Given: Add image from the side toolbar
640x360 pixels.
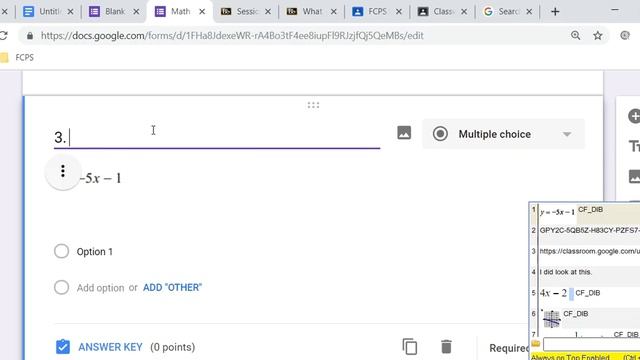Looking at the screenshot, I should (634, 176).
